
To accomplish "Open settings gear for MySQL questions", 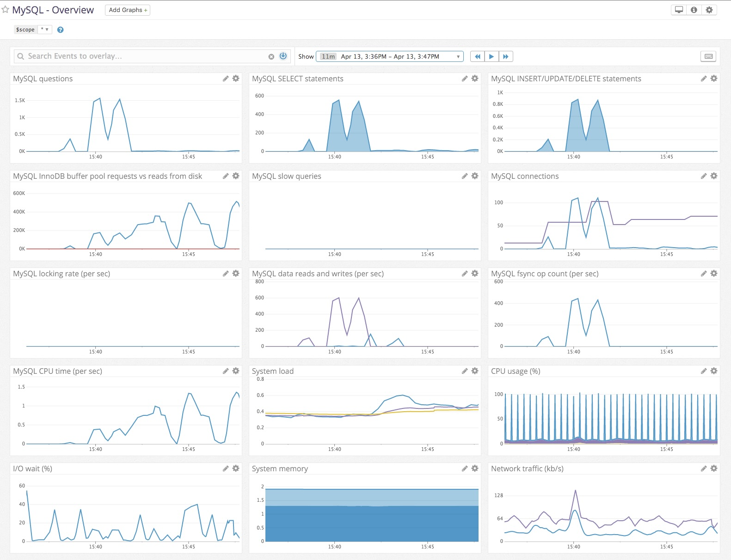I will [x=236, y=79].
